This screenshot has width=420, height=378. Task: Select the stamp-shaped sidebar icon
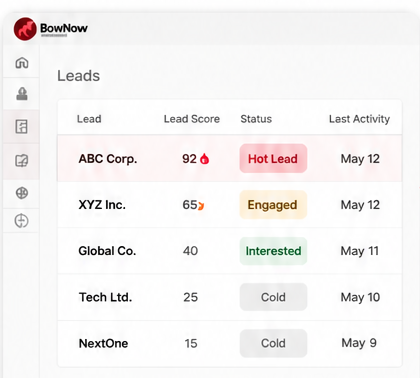22,94
